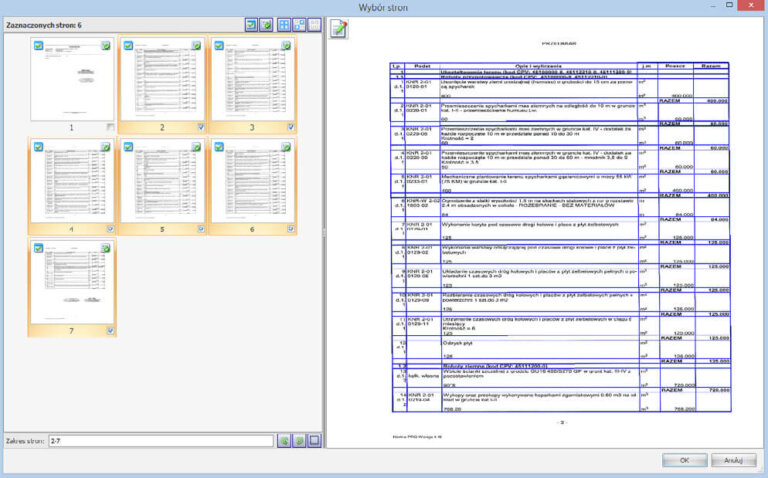
Task: Click inside the Zakres stron field showing 2-7
Action: point(161,441)
